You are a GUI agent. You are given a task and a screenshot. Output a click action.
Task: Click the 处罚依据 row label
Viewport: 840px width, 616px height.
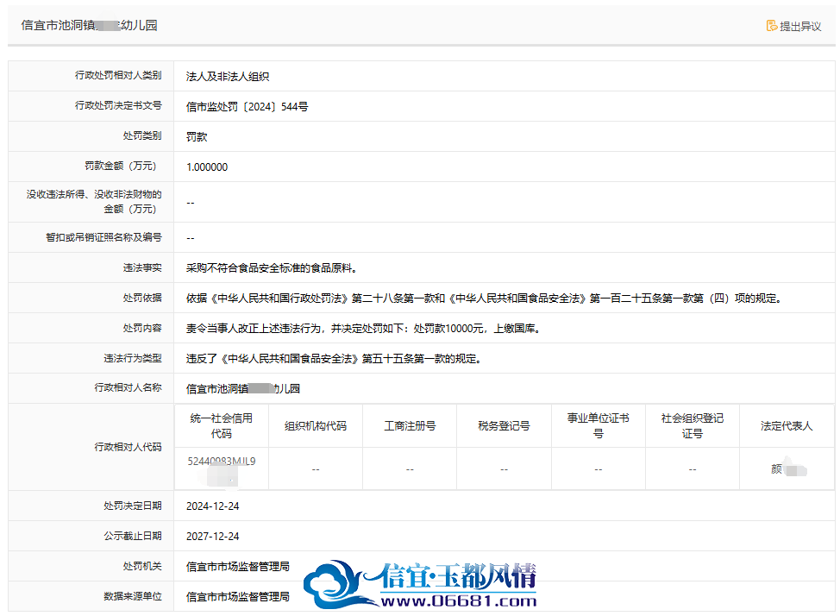point(142,298)
